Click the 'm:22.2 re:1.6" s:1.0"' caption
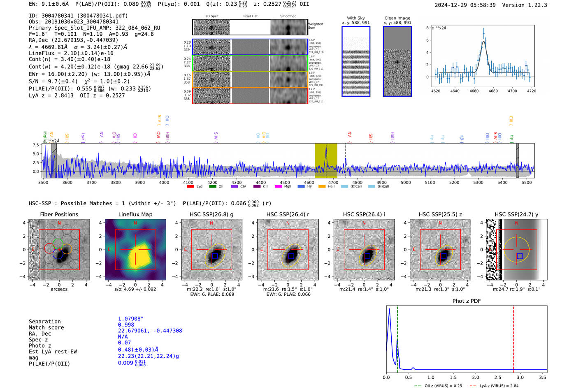Image resolution: width=576 pixels, height=392 pixels. coord(211,289)
